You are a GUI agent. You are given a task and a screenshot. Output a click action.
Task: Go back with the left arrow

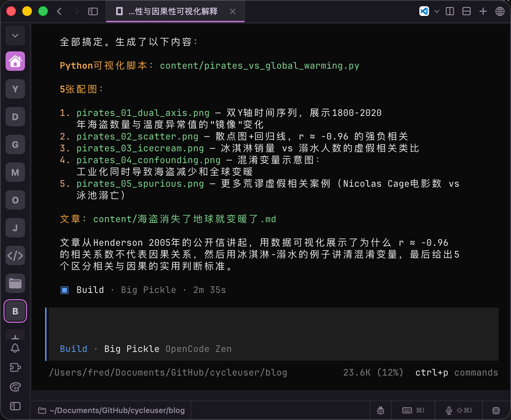pyautogui.click(x=59, y=11)
